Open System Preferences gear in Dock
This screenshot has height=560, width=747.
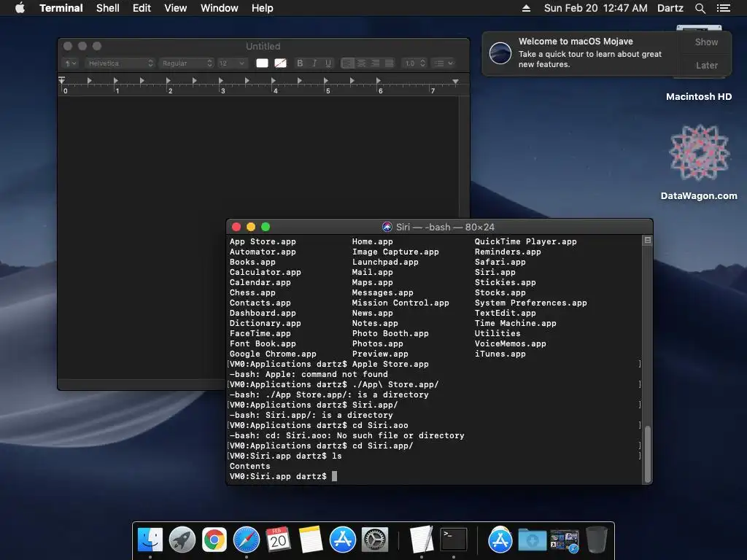(x=375, y=540)
